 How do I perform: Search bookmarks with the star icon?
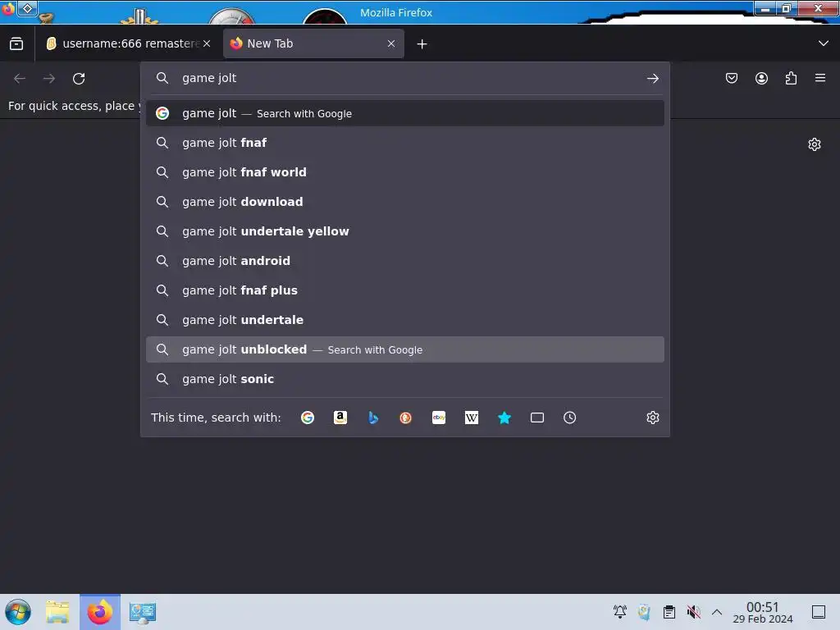[x=504, y=418]
